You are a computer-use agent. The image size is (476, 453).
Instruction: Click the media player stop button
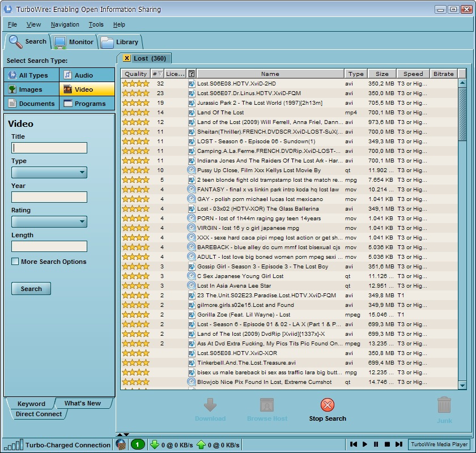(388, 444)
